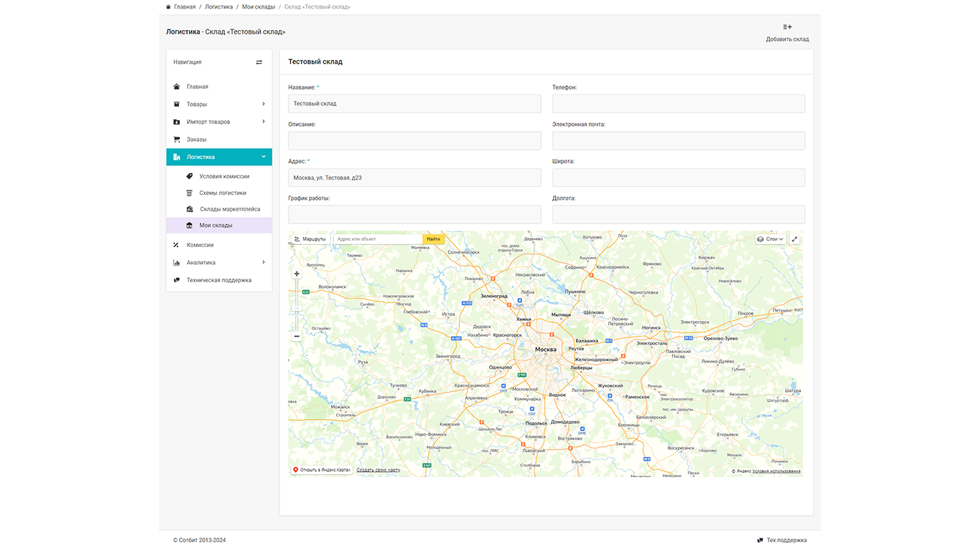The height and width of the screenshot is (550, 980).
Task: Click Создать свою карту link
Action: click(378, 470)
